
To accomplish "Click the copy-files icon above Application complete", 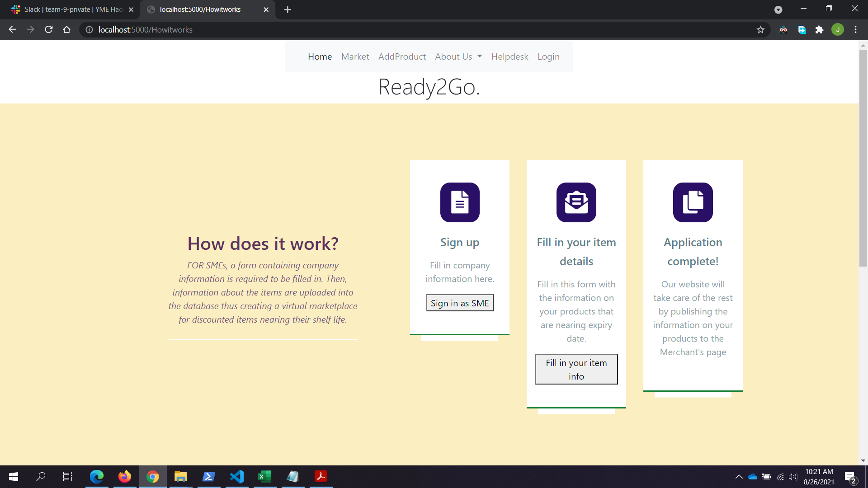I will point(693,202).
